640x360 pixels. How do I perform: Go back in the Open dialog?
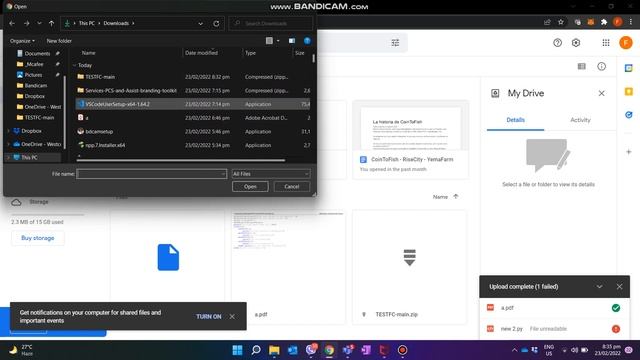[x=12, y=23]
